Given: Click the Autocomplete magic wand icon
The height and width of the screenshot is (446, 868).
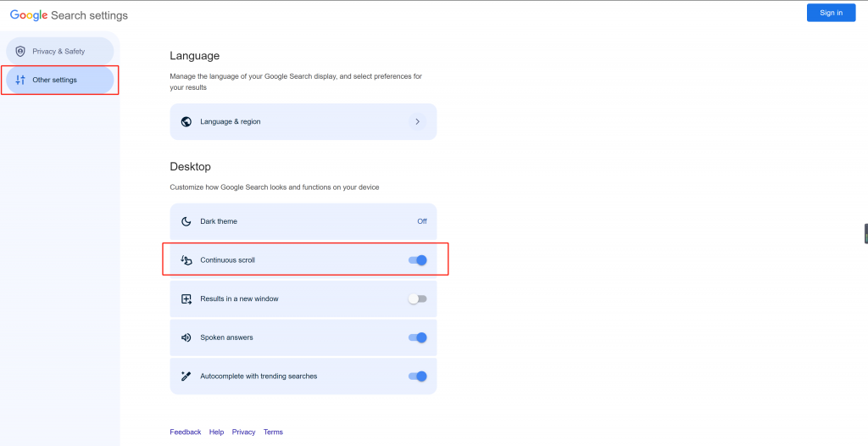Looking at the screenshot, I should click(186, 376).
